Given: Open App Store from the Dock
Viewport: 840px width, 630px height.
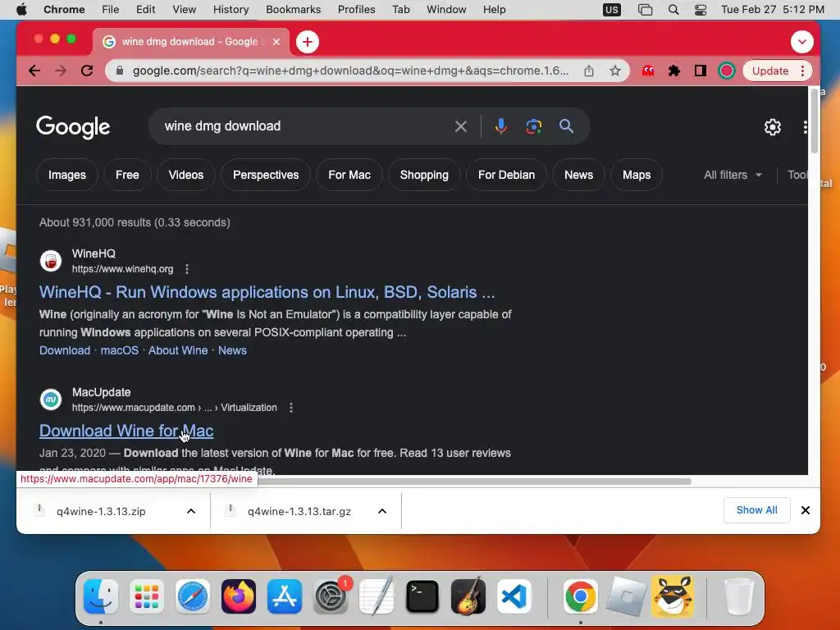Looking at the screenshot, I should [x=285, y=596].
